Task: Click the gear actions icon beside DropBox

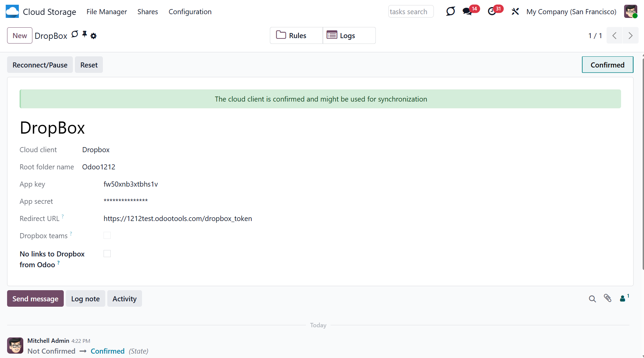Action: (x=93, y=36)
